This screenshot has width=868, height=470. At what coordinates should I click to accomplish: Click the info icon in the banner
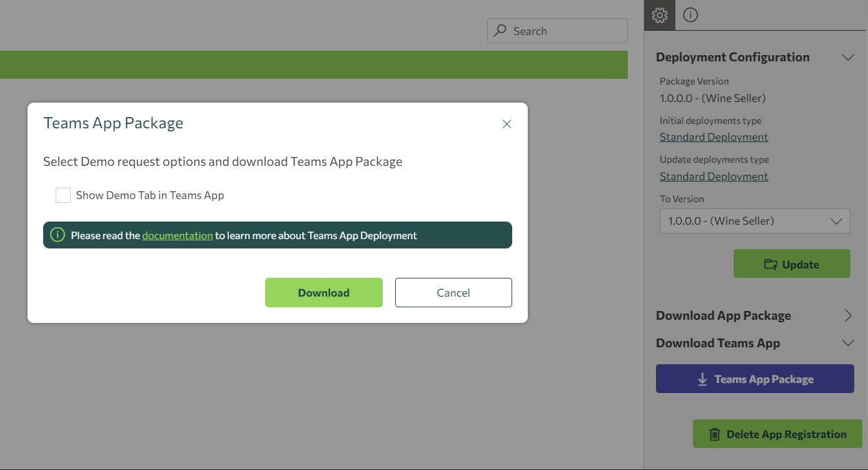[58, 235]
